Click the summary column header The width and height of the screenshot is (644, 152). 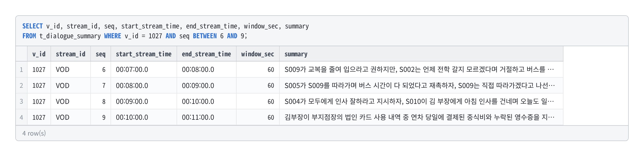point(421,54)
